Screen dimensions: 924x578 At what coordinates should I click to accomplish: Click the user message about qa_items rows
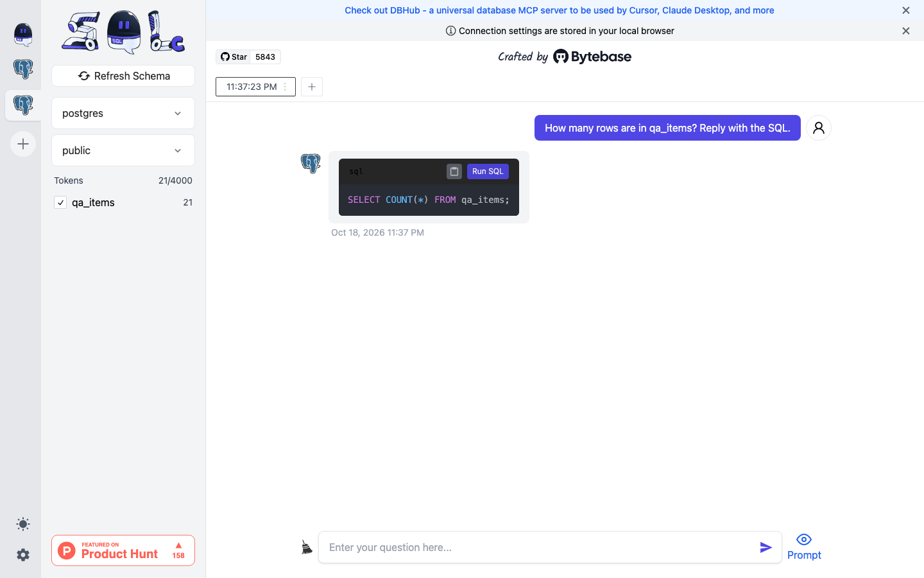(x=667, y=128)
